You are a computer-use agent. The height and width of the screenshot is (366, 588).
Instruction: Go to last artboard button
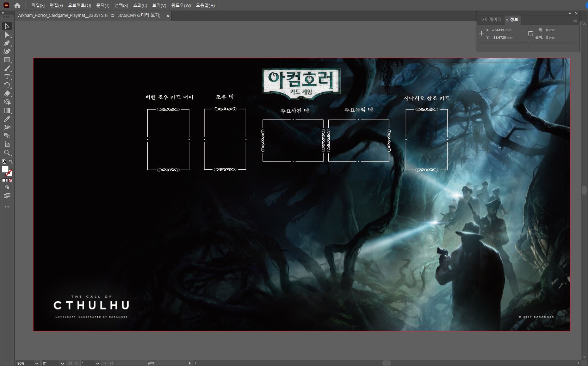(111, 363)
